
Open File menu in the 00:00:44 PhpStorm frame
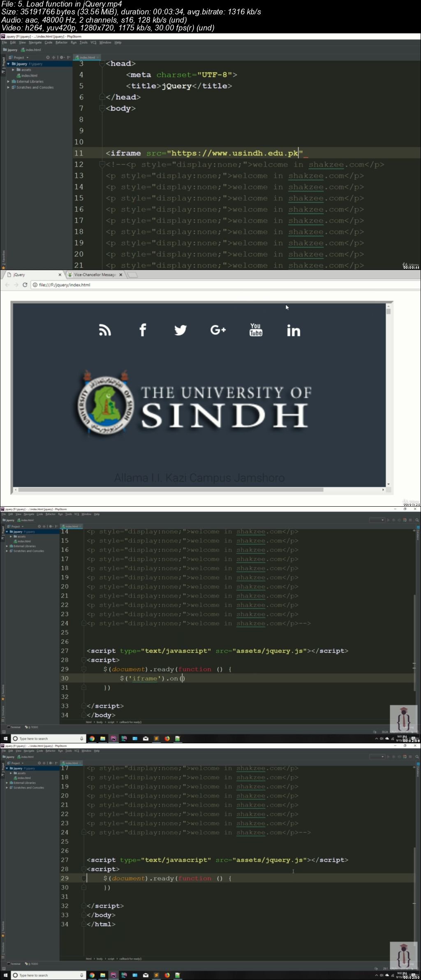click(x=4, y=42)
